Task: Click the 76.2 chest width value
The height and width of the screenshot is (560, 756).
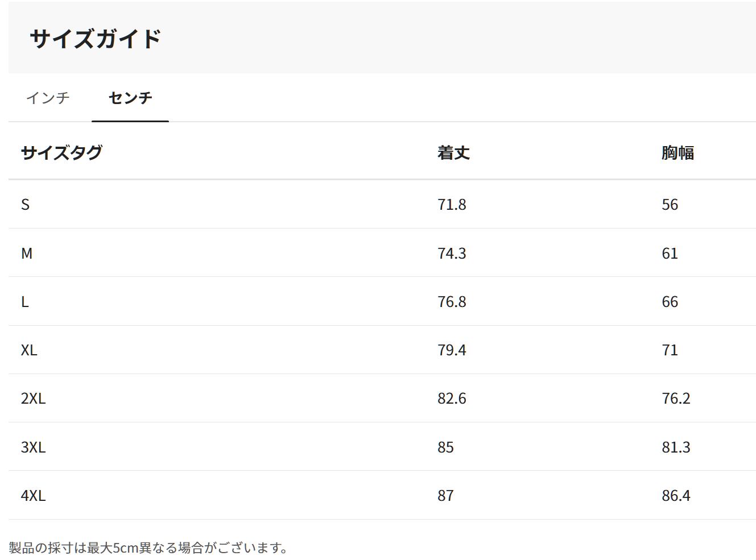Action: 676,399
